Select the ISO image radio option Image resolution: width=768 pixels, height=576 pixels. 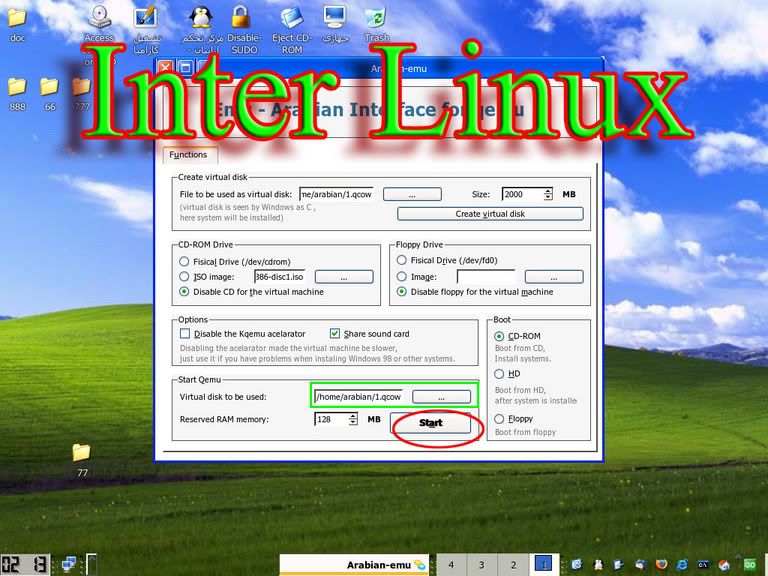coord(184,276)
